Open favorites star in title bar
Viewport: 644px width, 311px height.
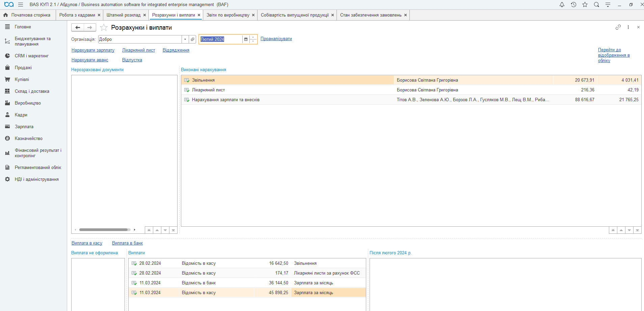tap(585, 5)
